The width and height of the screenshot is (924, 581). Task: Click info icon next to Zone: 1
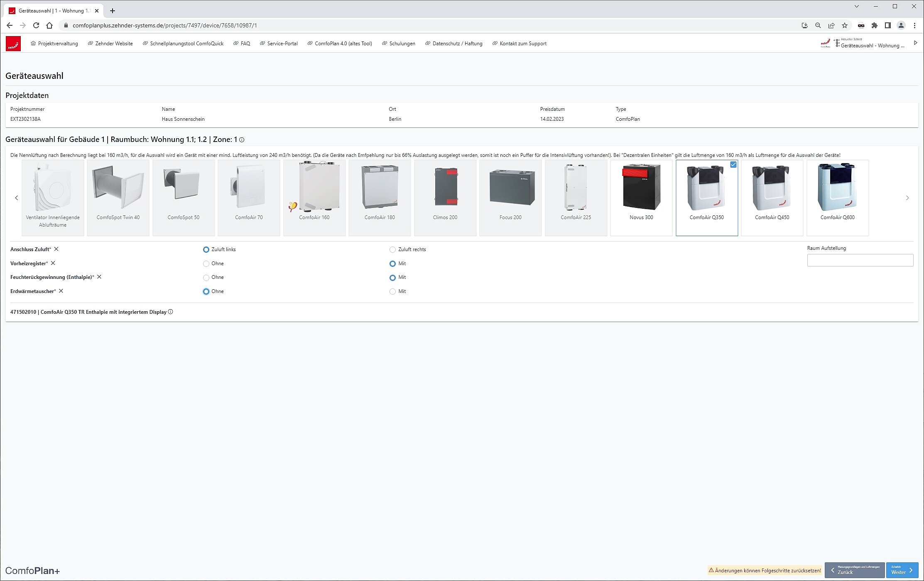click(242, 140)
